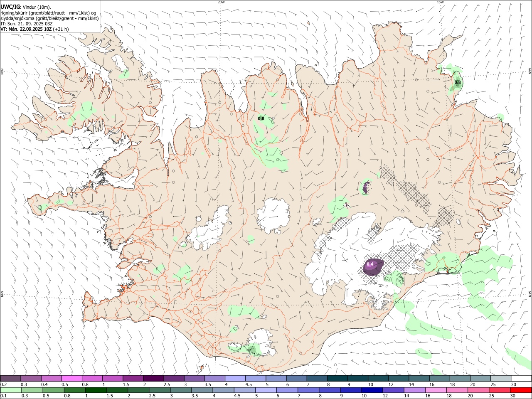Image resolution: width=532 pixels, height=399 pixels.
Task: Click the palest green lower swatch at 0.1
Action: pyautogui.click(x=11, y=390)
